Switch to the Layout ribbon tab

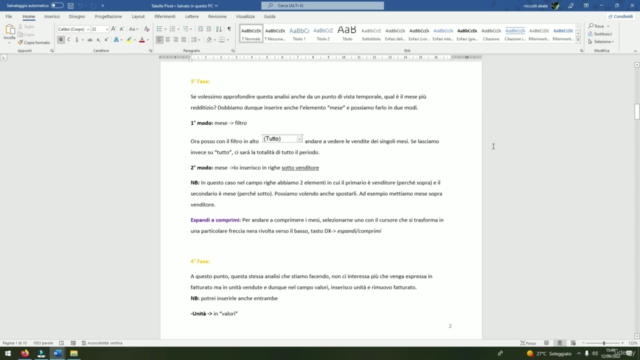[138, 17]
